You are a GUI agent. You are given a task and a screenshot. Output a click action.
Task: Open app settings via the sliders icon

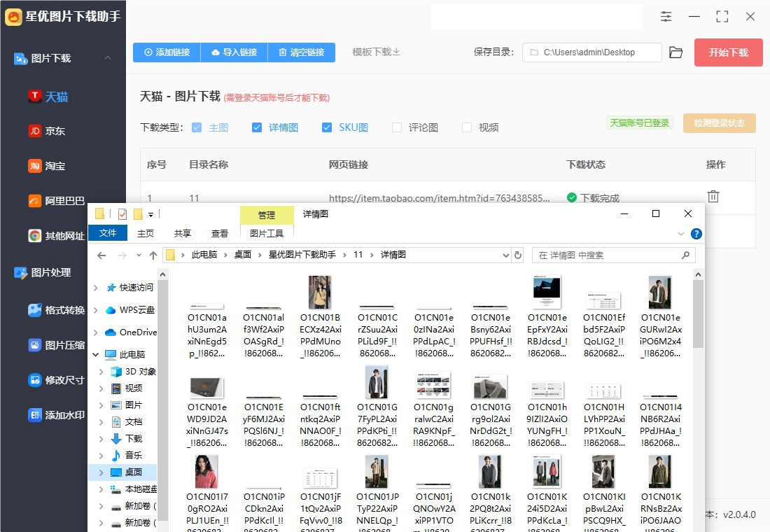click(x=666, y=16)
